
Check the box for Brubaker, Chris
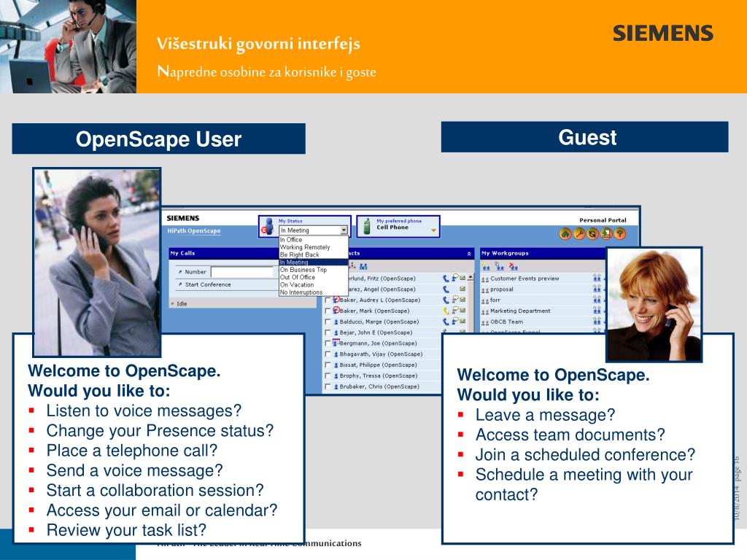[328, 386]
